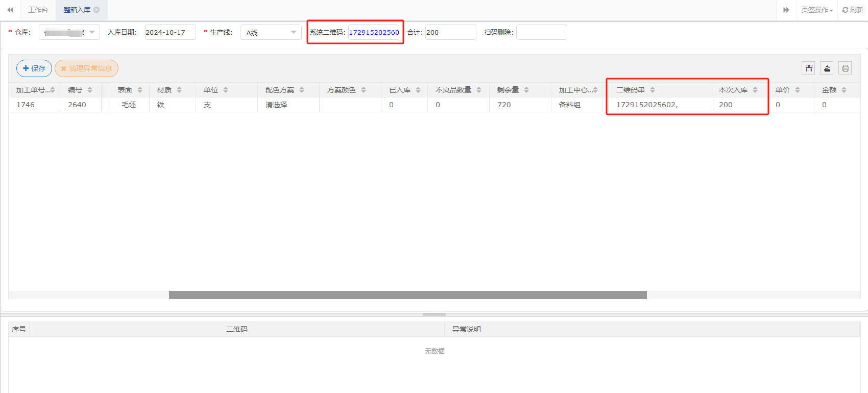Expand the 生产线 production line dropdown
The image size is (868, 393).
[271, 32]
